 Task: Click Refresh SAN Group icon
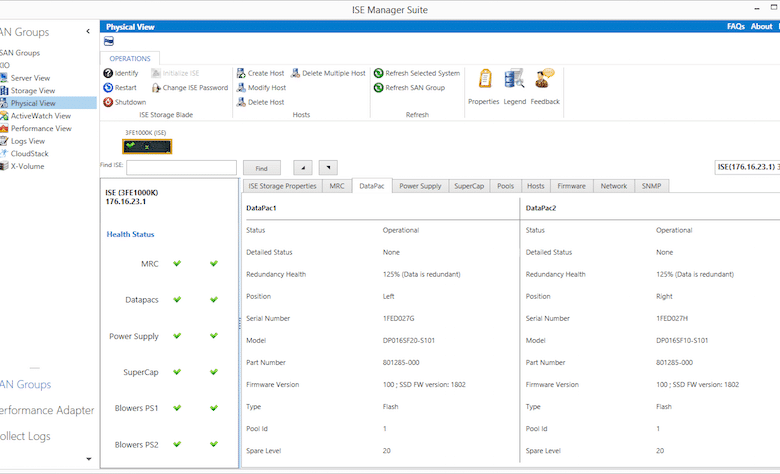pyautogui.click(x=379, y=88)
